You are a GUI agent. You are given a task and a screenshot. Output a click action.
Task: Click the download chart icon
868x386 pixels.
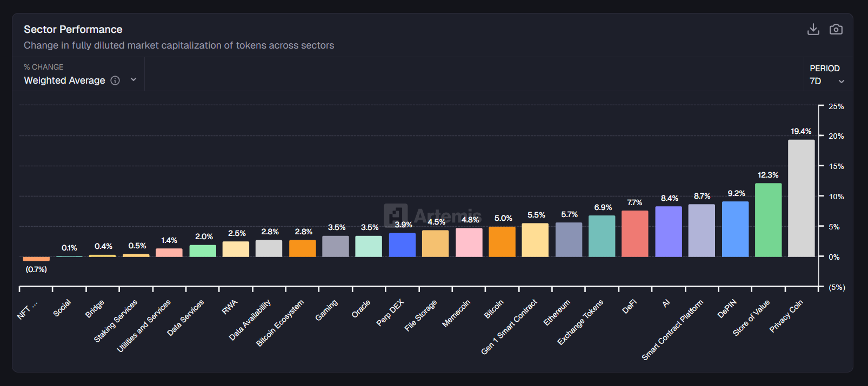813,29
